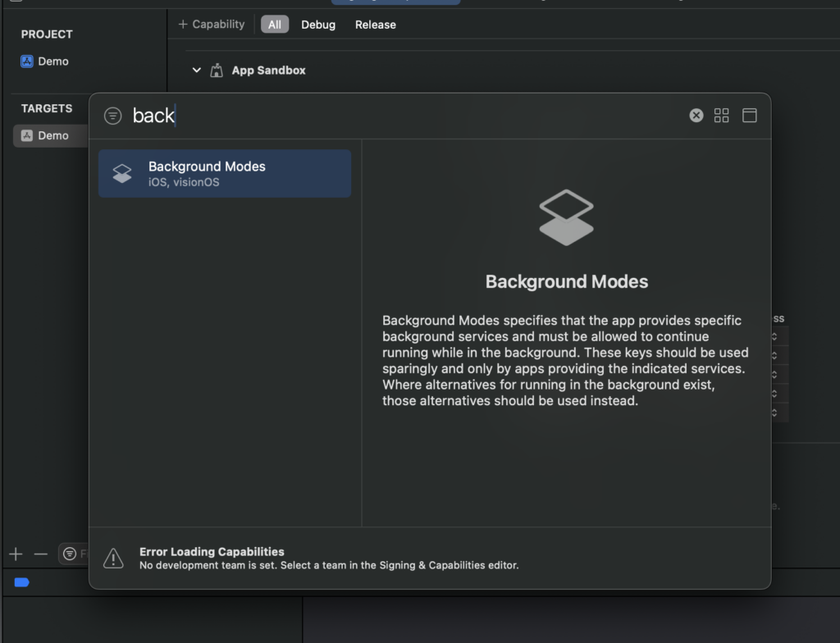Screen dimensions: 840x643
Task: Open the bottommost popup stepper behind the library
Action: coord(774,413)
